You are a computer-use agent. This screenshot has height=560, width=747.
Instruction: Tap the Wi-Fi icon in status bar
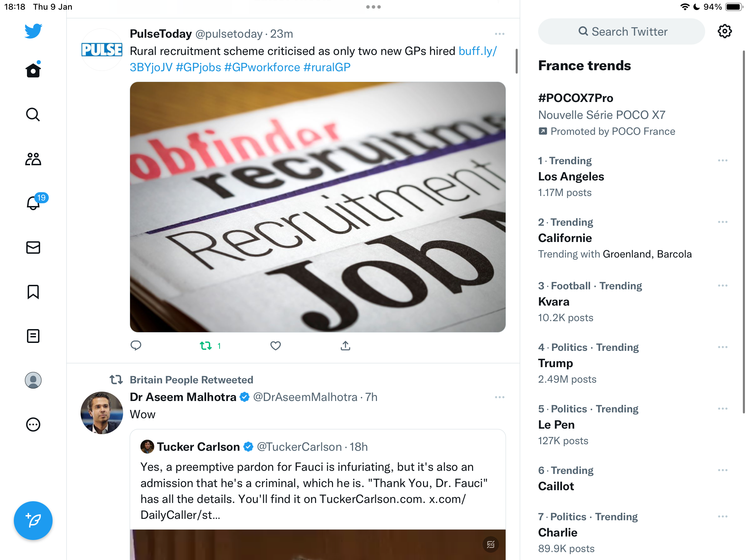click(685, 7)
